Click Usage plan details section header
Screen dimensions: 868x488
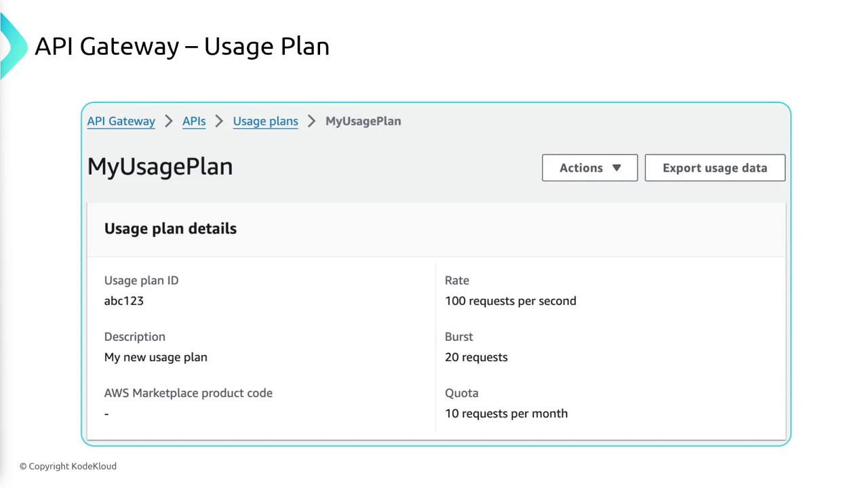(170, 228)
